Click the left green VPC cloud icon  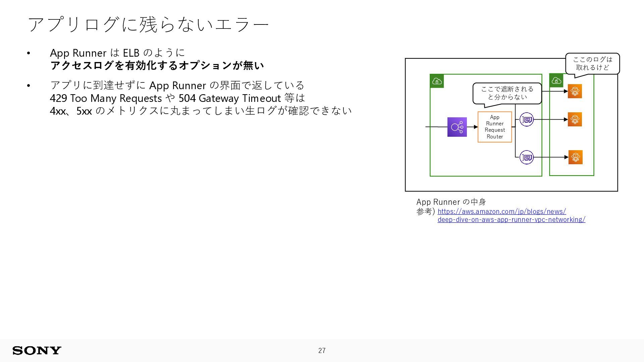coord(437,81)
